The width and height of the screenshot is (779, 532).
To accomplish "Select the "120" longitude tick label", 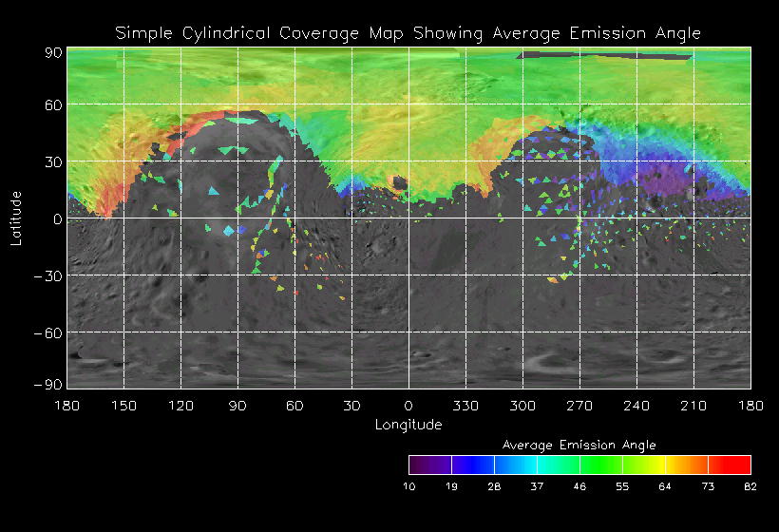I will (x=180, y=406).
